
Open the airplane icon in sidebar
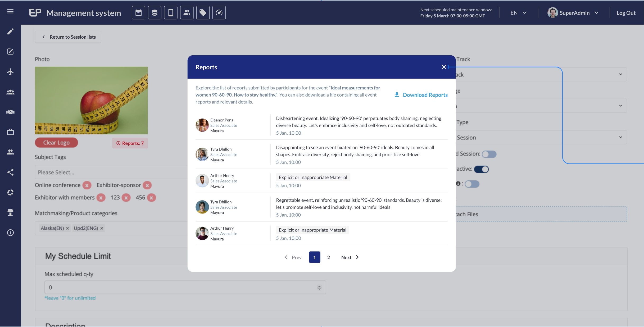click(x=10, y=72)
